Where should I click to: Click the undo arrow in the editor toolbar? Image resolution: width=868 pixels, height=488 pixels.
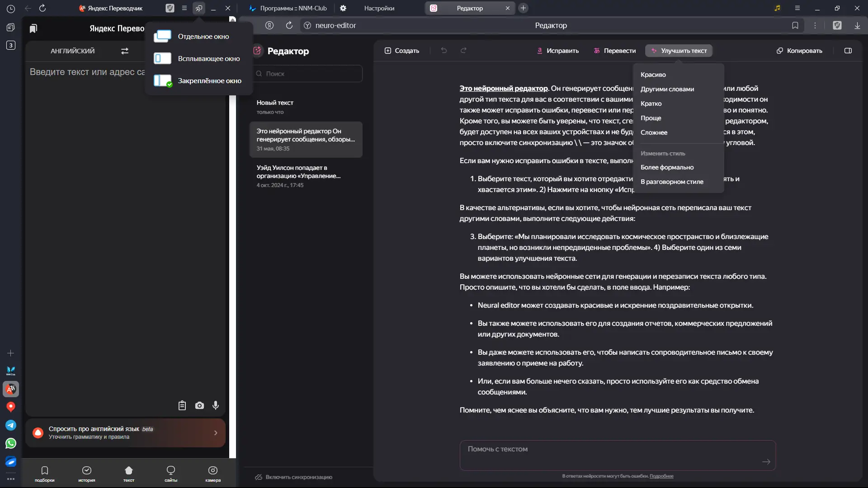tap(444, 51)
